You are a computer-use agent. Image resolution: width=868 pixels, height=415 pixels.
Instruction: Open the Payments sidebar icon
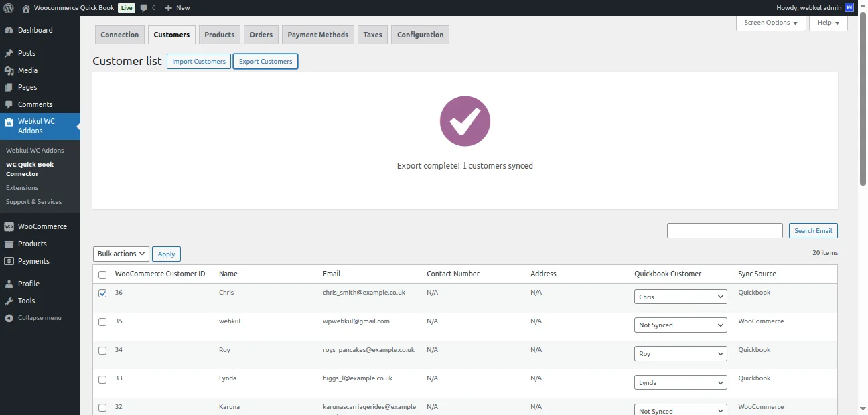9,261
